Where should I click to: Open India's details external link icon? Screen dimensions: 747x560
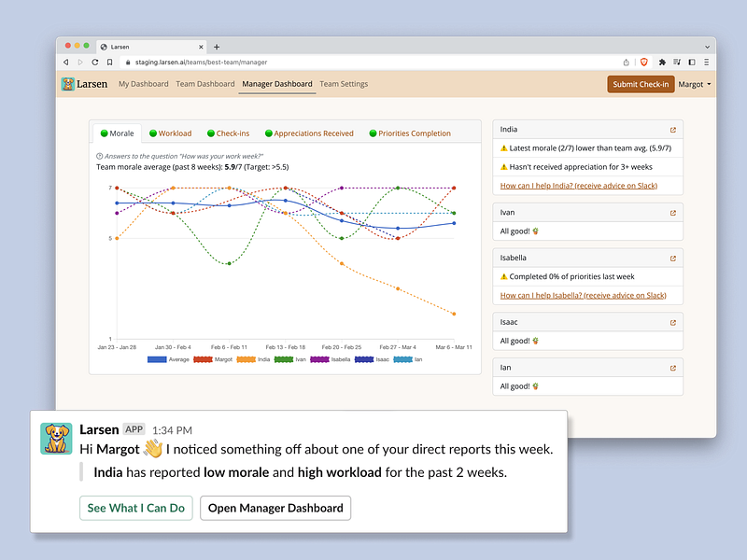[672, 130]
